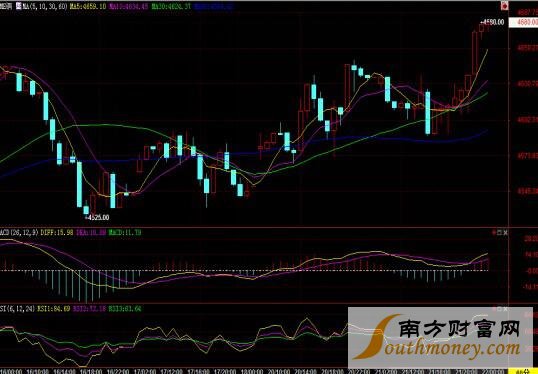Click the DEA value in MACD header

pyautogui.click(x=91, y=233)
